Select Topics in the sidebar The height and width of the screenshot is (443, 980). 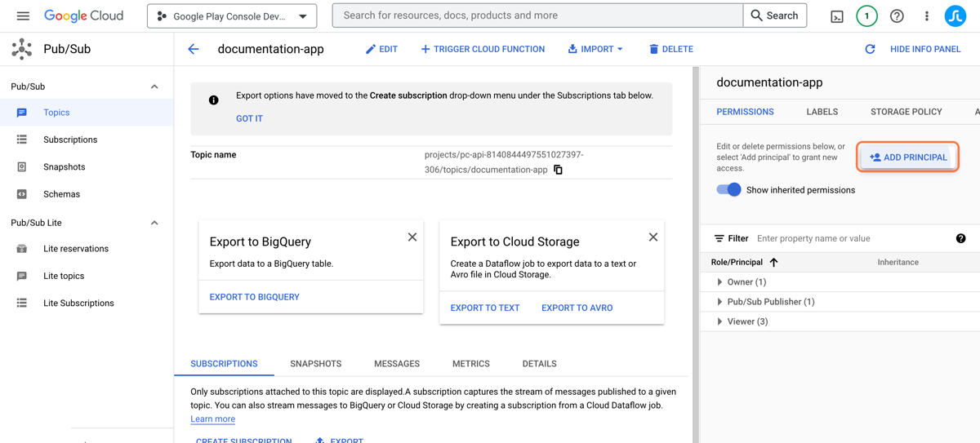coord(87,113)
